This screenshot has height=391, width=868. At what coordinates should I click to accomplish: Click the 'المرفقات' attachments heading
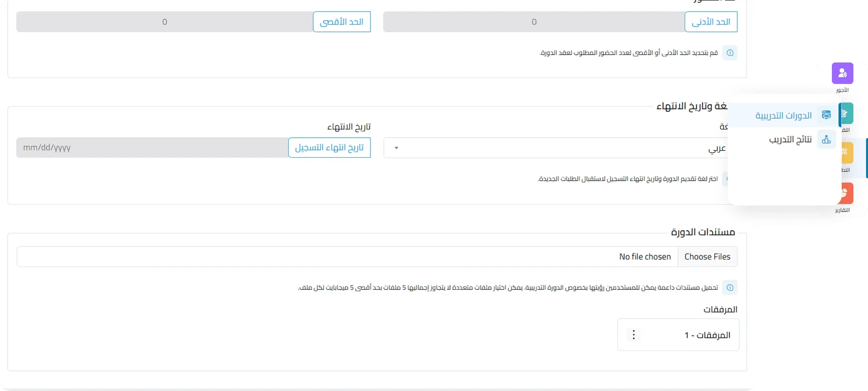tap(720, 309)
